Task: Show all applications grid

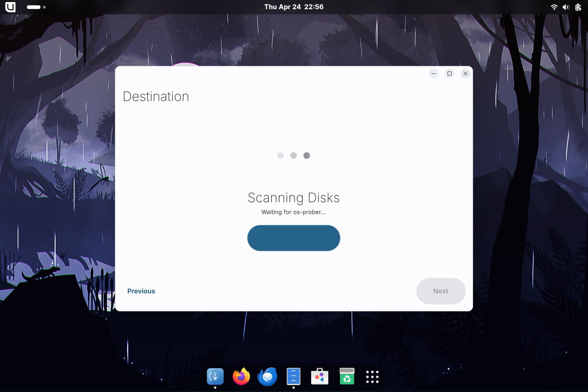Action: point(372,377)
